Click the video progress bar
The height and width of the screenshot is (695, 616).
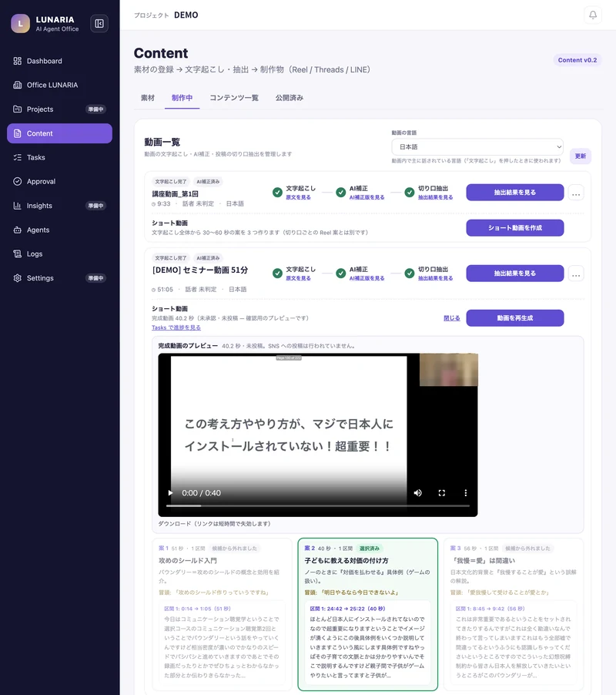pos(317,505)
